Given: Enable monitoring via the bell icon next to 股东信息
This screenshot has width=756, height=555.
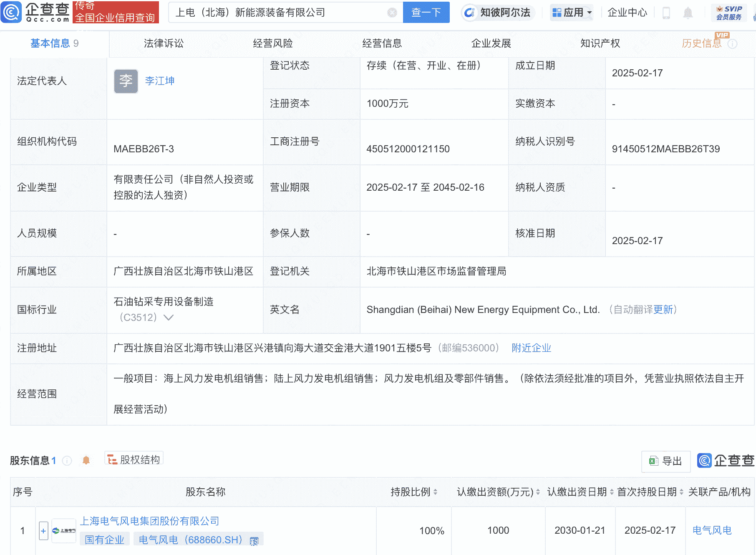Looking at the screenshot, I should (x=86, y=461).
